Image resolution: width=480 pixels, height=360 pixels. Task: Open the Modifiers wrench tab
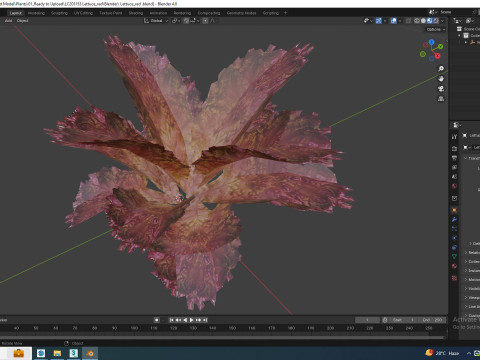tap(454, 220)
